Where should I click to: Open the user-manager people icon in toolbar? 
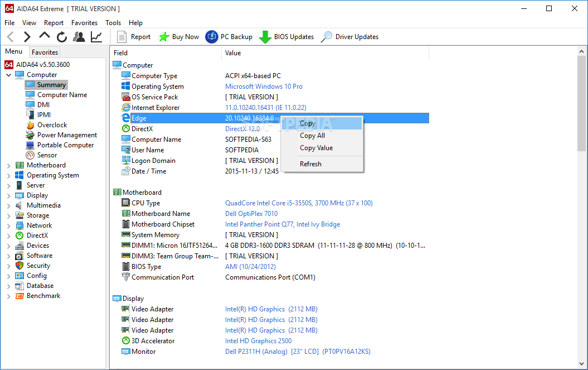coord(79,37)
